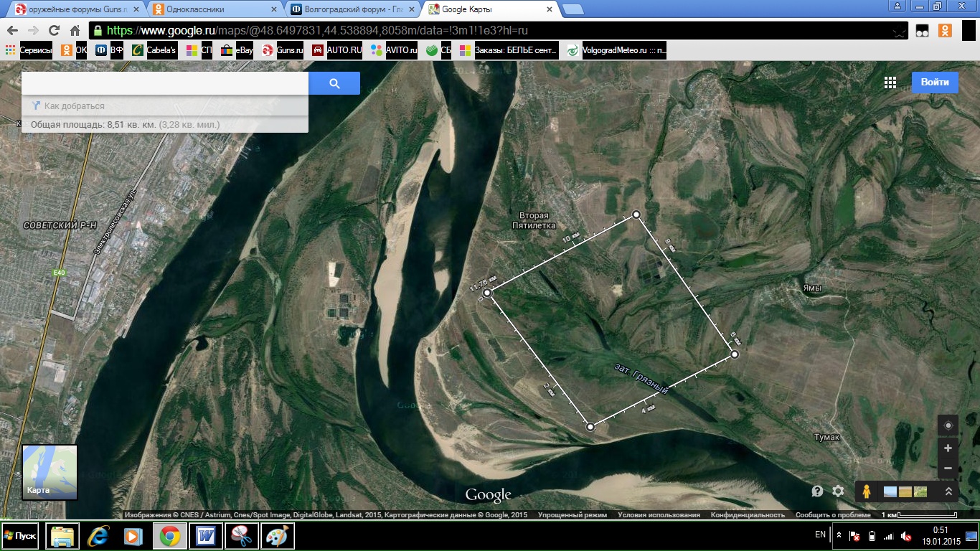The height and width of the screenshot is (551, 980).
Task: Open EN language selector in taskbar
Action: [820, 534]
